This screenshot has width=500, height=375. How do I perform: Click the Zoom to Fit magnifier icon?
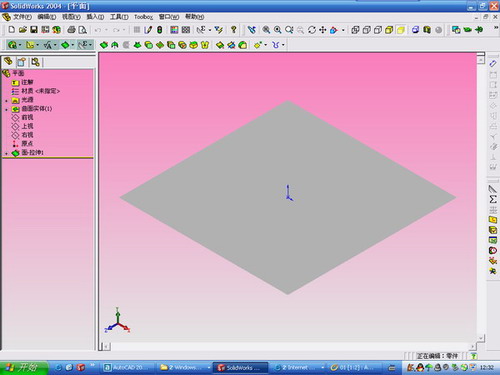click(266, 30)
